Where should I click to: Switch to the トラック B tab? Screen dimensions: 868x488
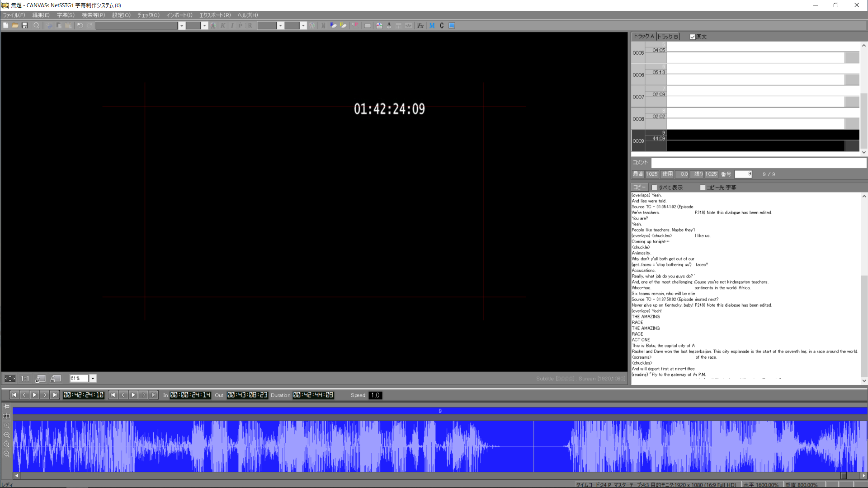tap(668, 37)
